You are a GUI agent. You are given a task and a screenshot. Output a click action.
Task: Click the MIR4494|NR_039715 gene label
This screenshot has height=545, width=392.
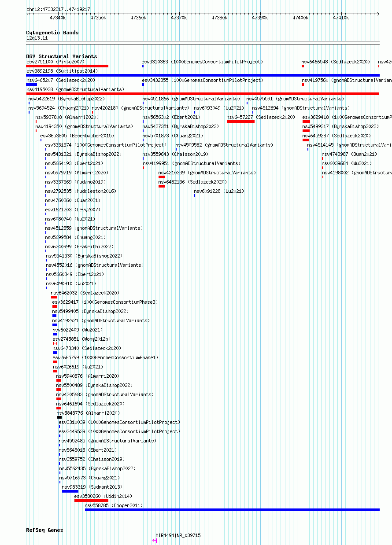tap(178, 535)
